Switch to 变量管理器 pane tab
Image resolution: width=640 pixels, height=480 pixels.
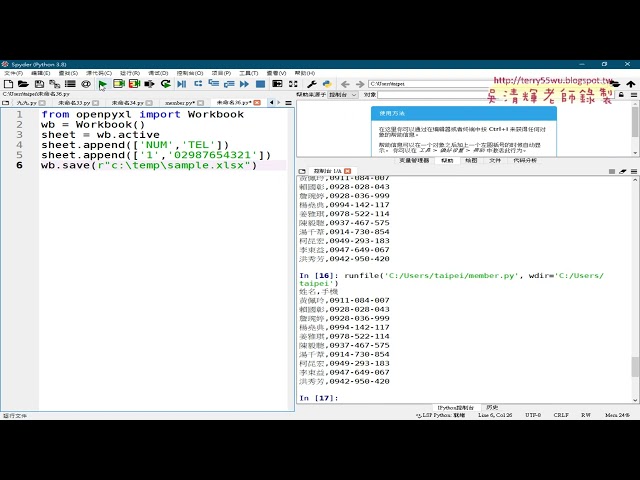point(414,160)
